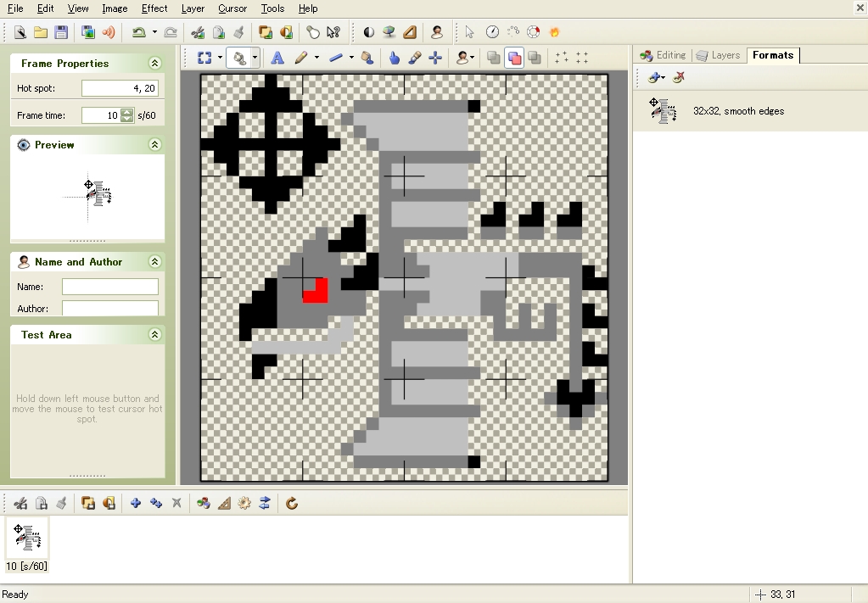868x603 pixels.
Task: Click the remove format icon
Action: point(678,77)
